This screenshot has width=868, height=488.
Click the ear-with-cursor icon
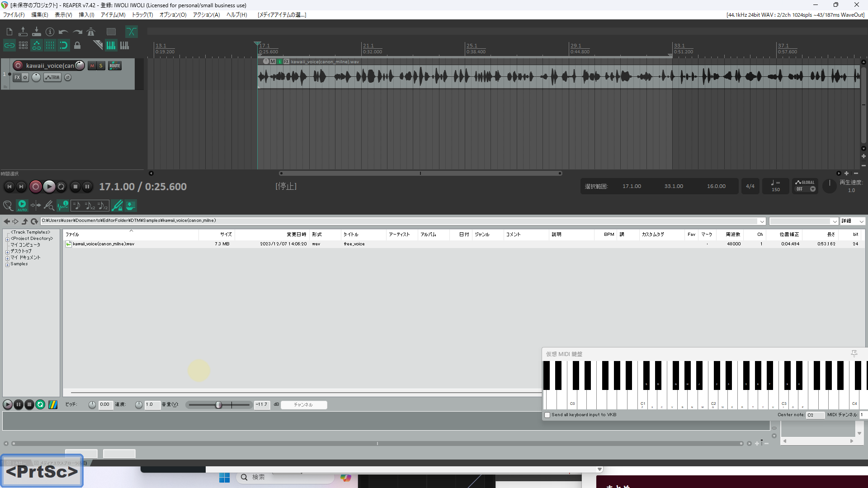coord(8,206)
